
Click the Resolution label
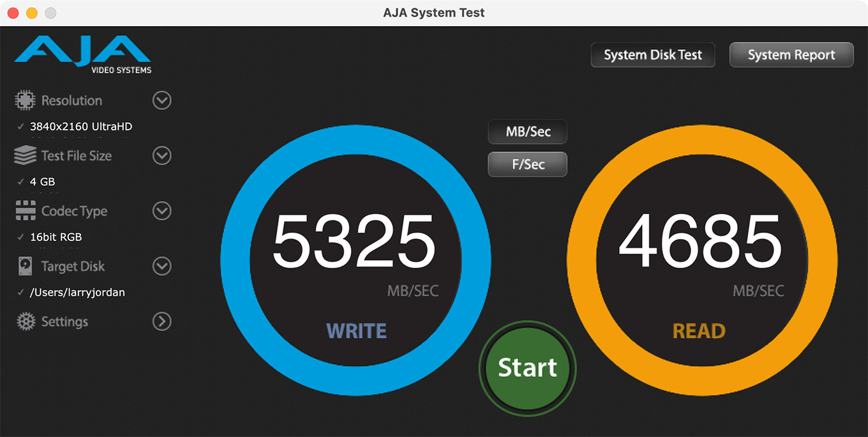tap(71, 100)
